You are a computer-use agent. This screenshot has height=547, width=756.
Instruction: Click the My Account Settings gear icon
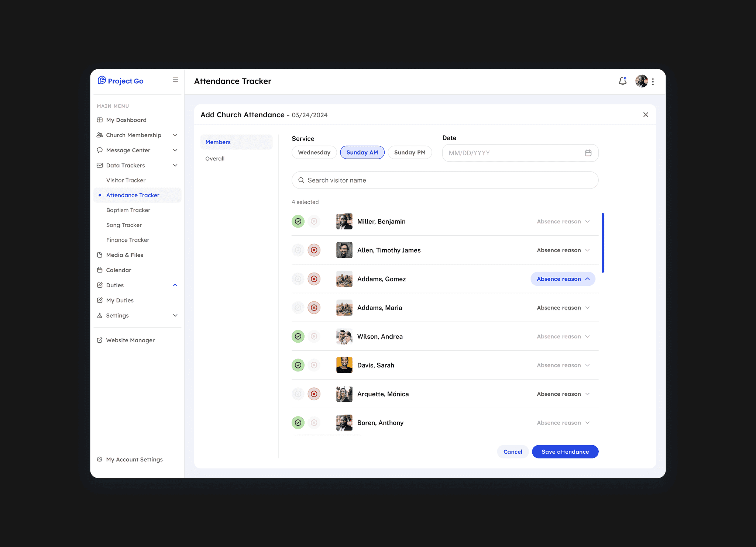click(100, 459)
